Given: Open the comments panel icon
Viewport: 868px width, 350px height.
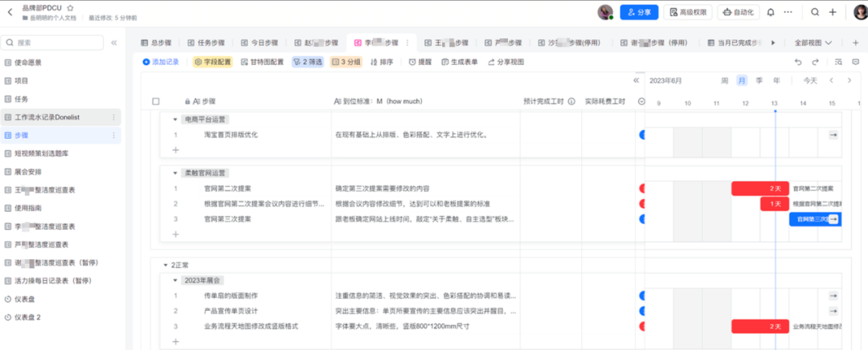Looking at the screenshot, I should click(x=855, y=62).
